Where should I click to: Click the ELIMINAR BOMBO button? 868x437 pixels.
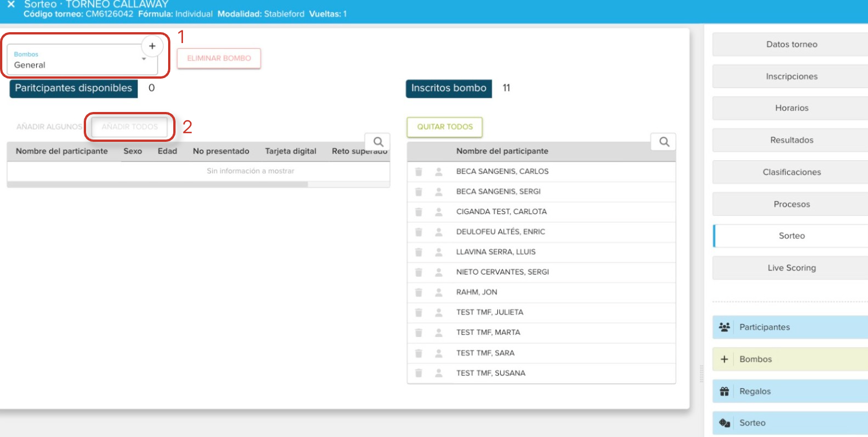click(x=219, y=58)
